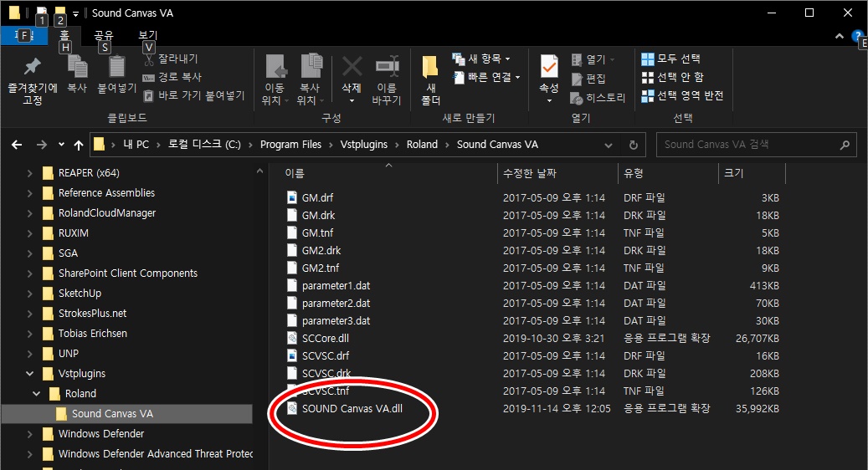The width and height of the screenshot is (868, 470).
Task: Select Windows Defender folder in tree
Action: click(101, 433)
